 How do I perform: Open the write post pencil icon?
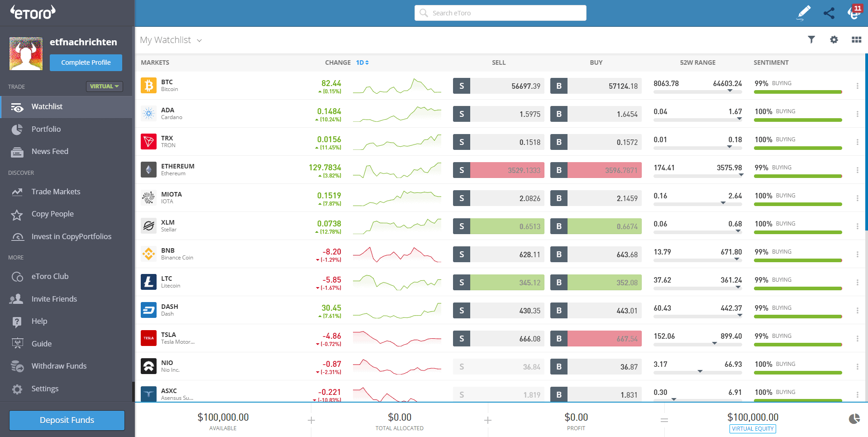[x=804, y=13]
